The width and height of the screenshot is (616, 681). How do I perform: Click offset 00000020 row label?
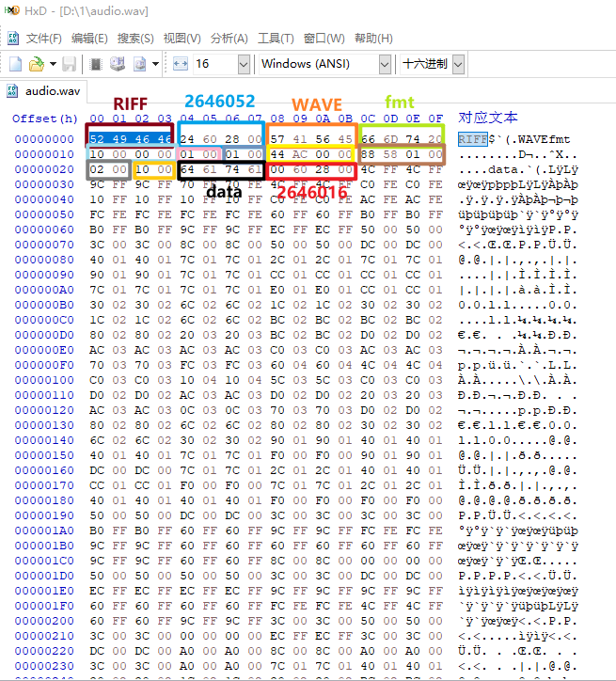pyautogui.click(x=44, y=169)
